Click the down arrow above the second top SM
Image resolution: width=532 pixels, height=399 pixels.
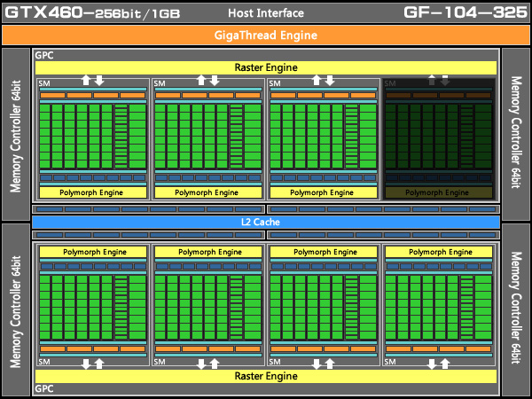pyautogui.click(x=215, y=81)
